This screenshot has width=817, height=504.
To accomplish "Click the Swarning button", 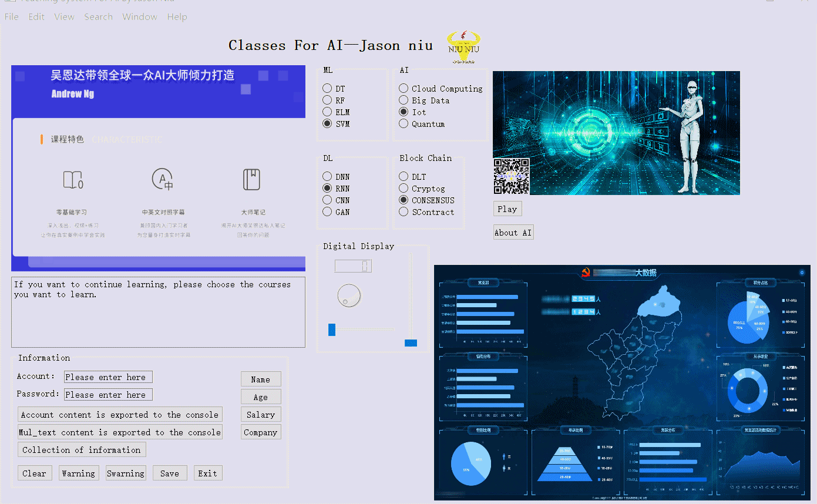I will (126, 473).
